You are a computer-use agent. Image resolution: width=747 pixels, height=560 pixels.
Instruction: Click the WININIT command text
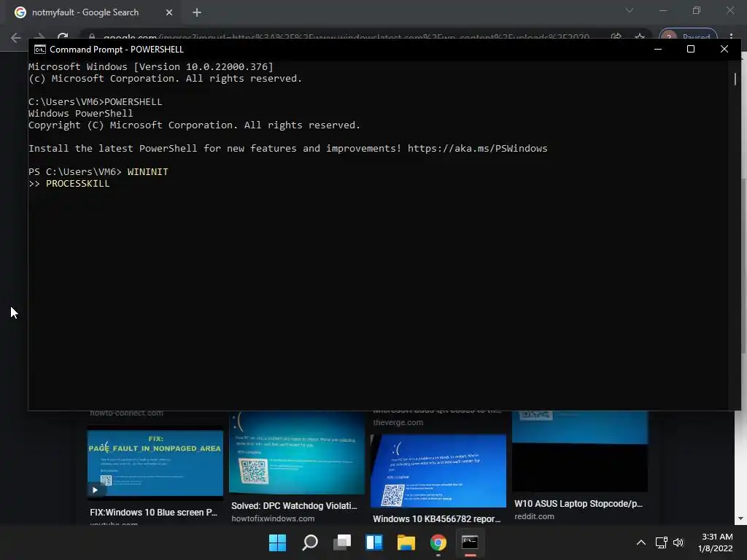coord(147,171)
